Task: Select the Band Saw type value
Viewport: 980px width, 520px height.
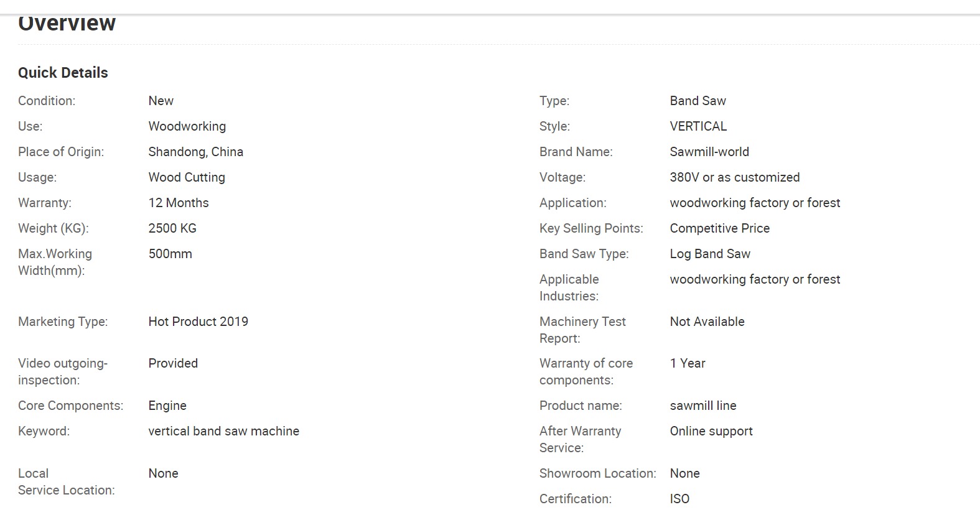Action: click(698, 101)
